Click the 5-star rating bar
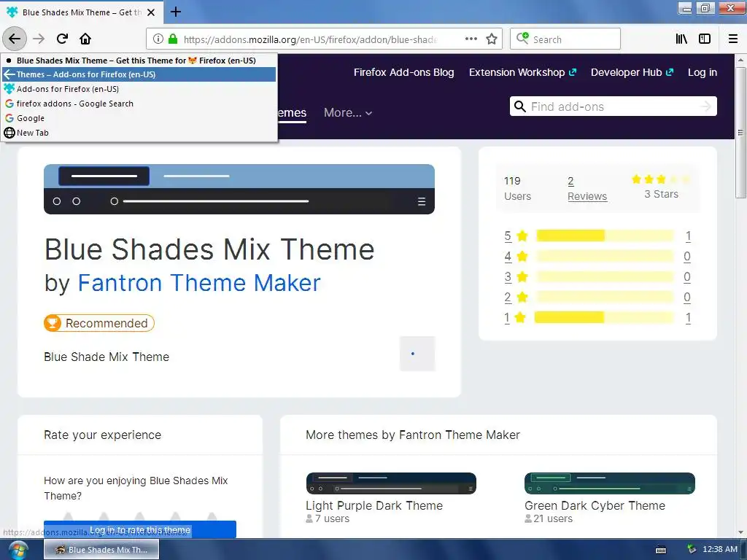The image size is (747, 560). pos(605,236)
